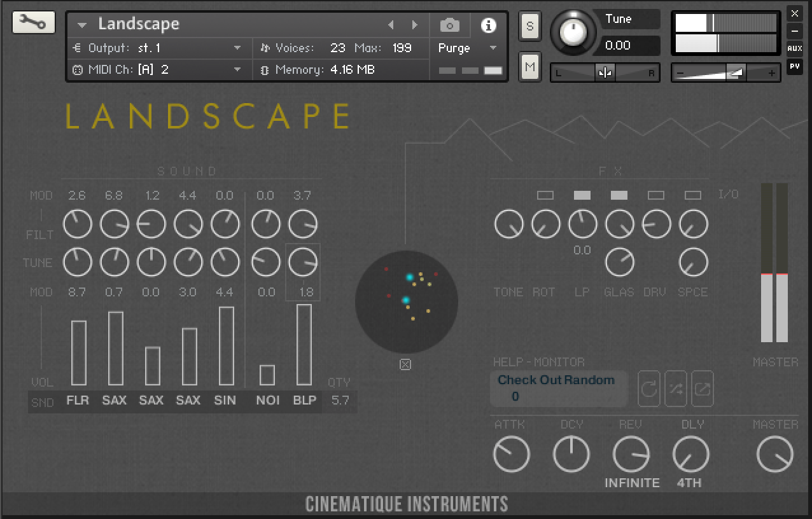The width and height of the screenshot is (812, 519).
Task: Open the Output st. 1 dropdown
Action: pos(157,48)
